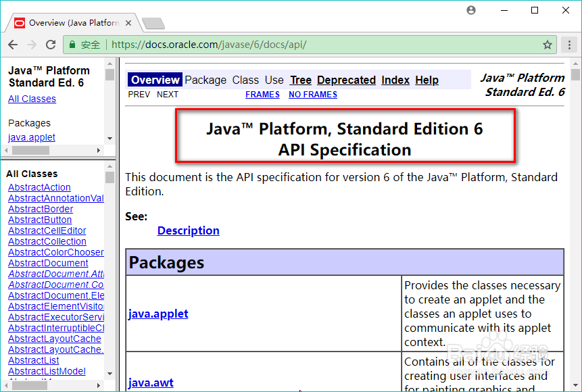Open the italic AbstractDocument.Co link
The height and width of the screenshot is (392, 582).
[56, 285]
